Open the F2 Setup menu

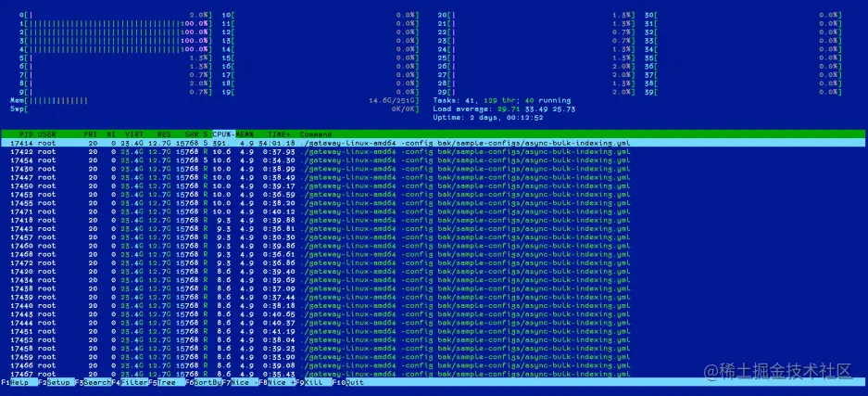point(57,383)
